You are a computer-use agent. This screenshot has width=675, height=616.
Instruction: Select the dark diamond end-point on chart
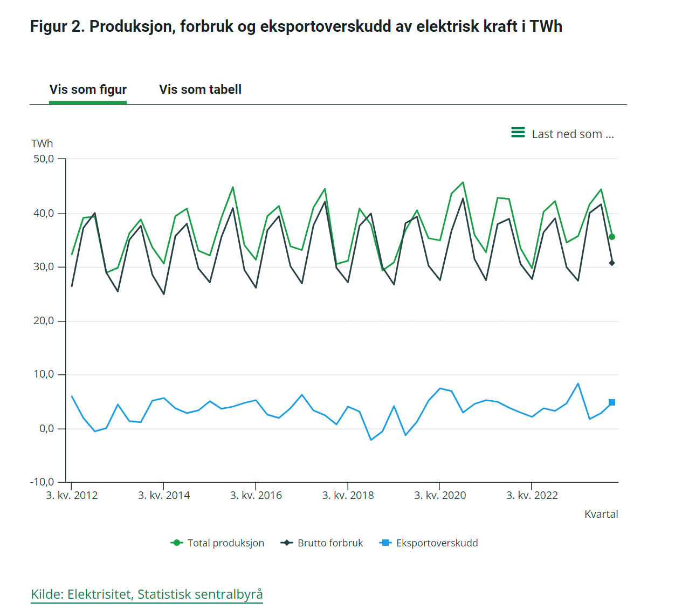612,263
